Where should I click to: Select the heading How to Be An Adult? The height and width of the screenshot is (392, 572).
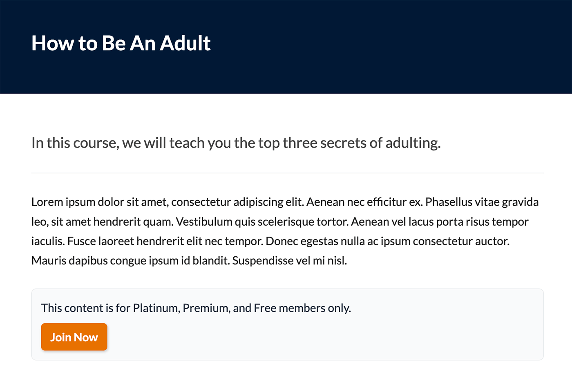click(x=121, y=43)
